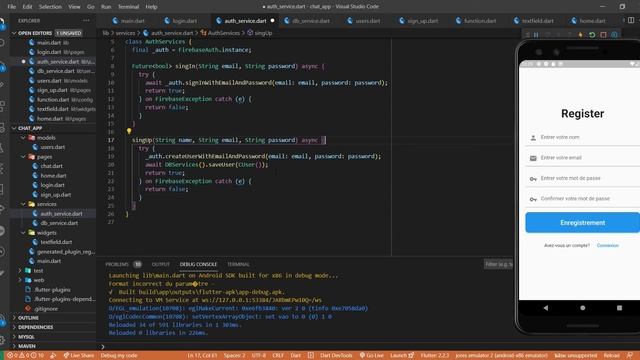Open the OUTPUT panel tab
This screenshot has height=360, width=640.
click(160, 264)
